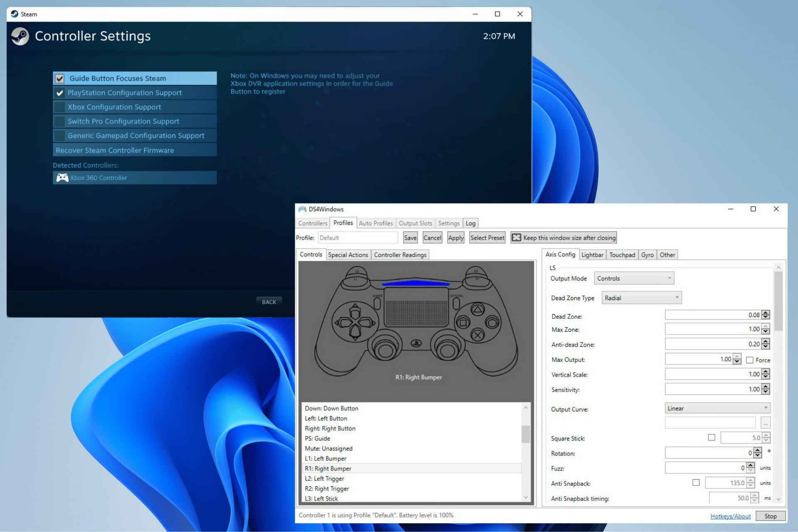The height and width of the screenshot is (532, 798).
Task: Open the Gyro tab
Action: coord(647,255)
